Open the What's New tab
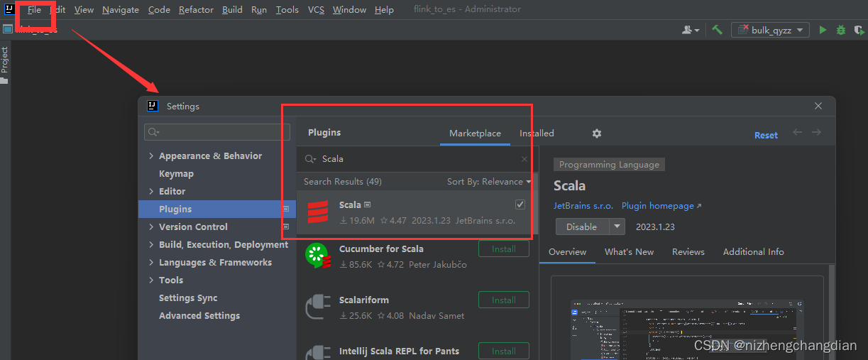868x360 pixels. 629,252
